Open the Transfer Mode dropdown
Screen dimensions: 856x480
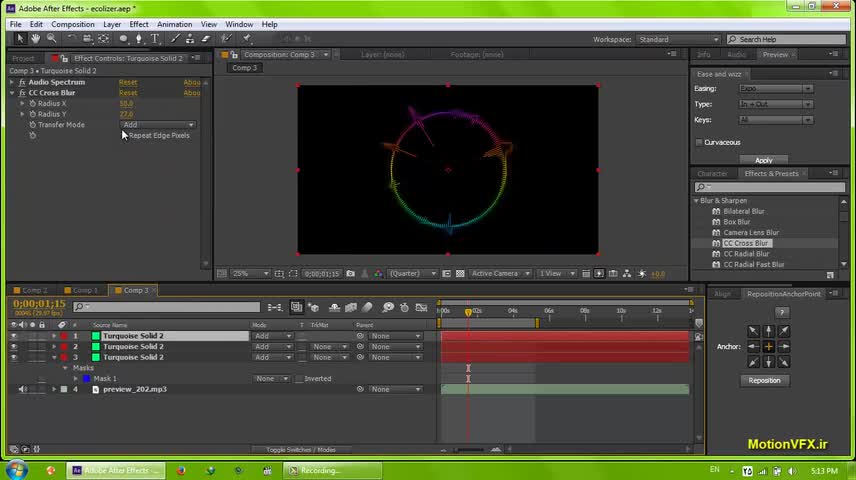click(158, 125)
